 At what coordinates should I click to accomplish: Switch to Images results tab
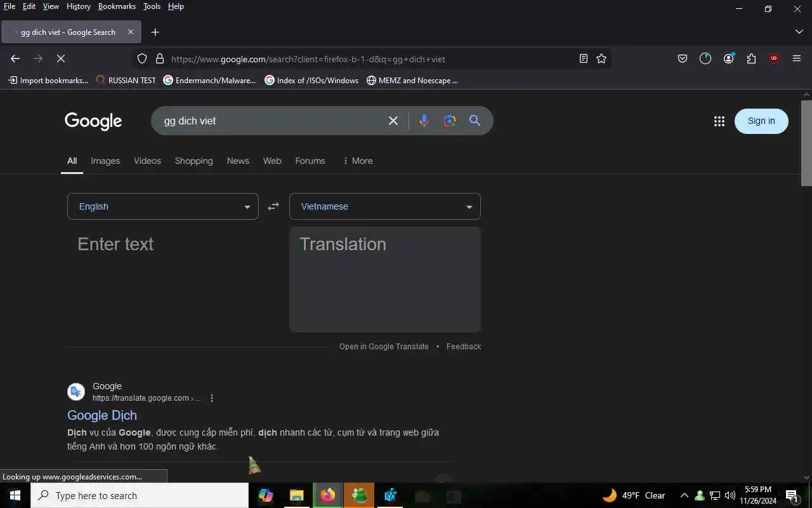[x=105, y=161]
